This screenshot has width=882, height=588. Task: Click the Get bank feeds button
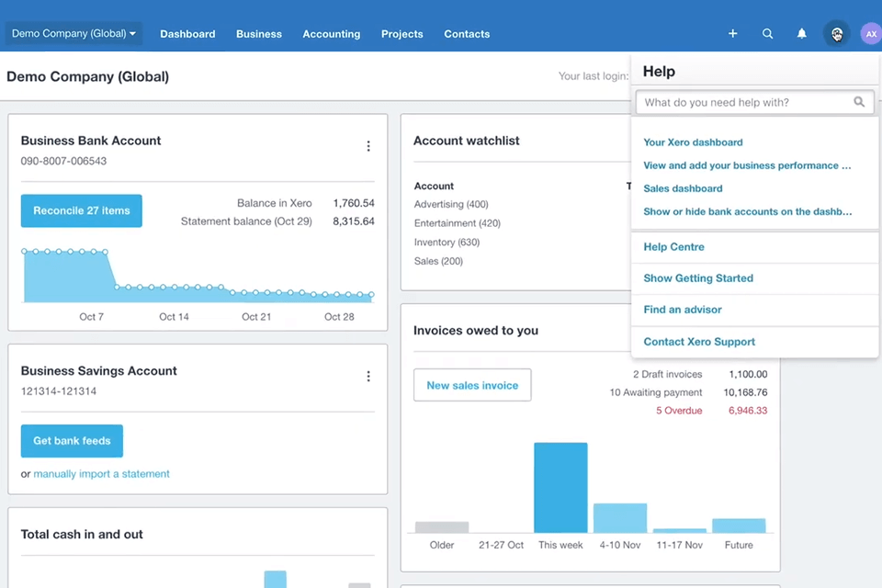[72, 441]
